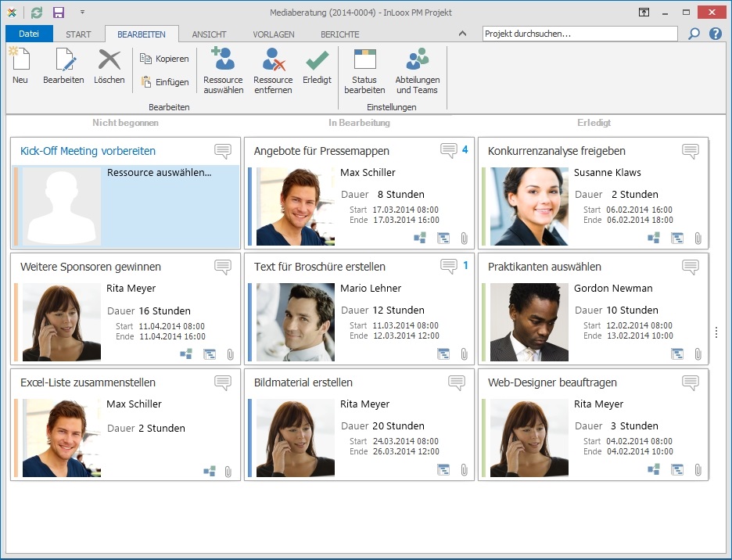This screenshot has width=732, height=560.
Task: Open the ribbon display options button
Action: point(644,13)
